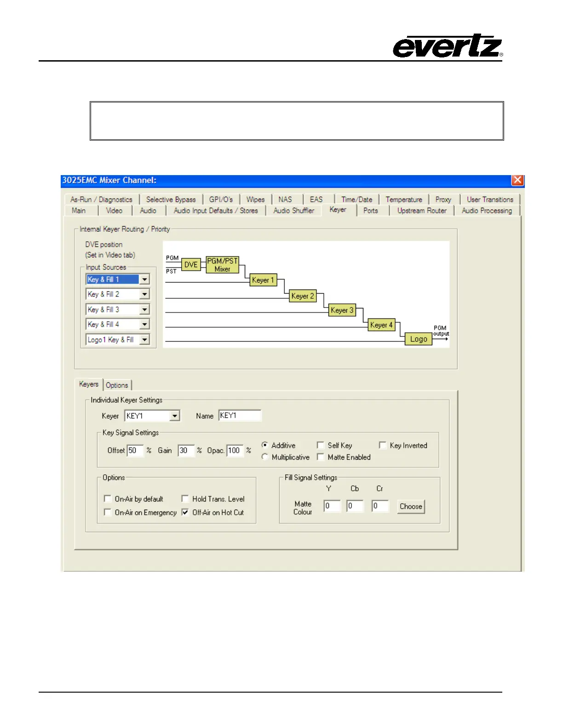
Task: Expand the Logo1 Key & Fill dropdown
Action: (144, 340)
